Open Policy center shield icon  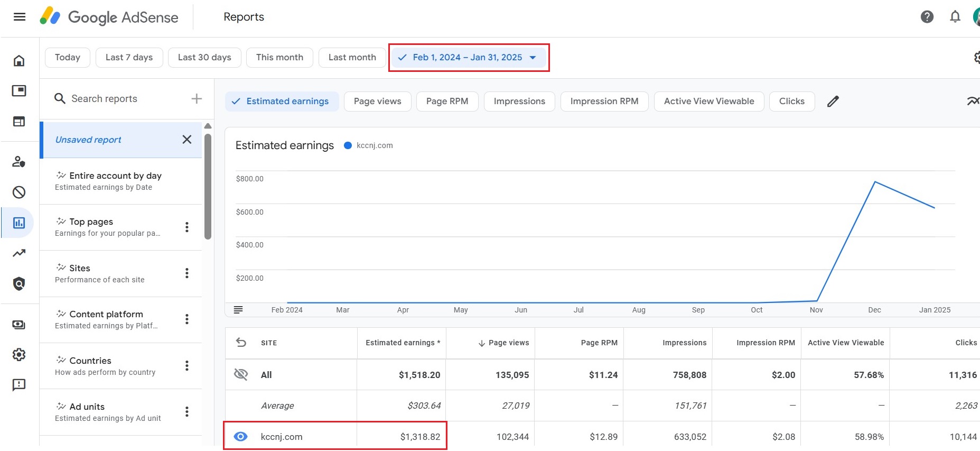(19, 284)
